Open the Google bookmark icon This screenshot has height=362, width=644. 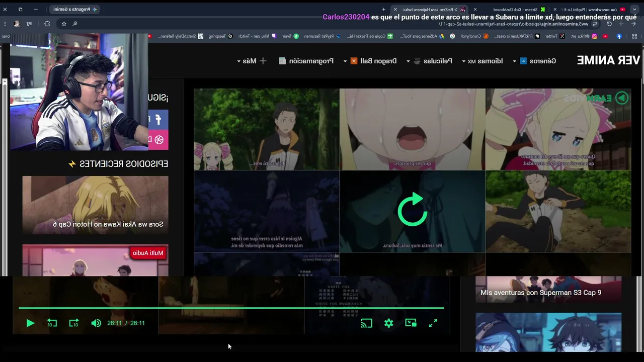(x=452, y=36)
